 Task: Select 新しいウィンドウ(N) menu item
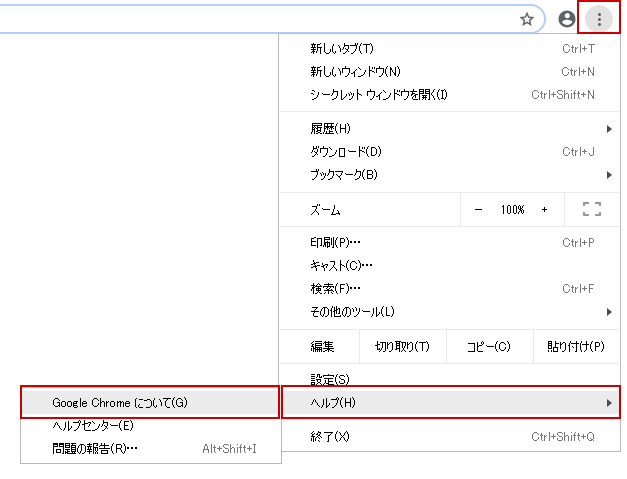[449, 72]
